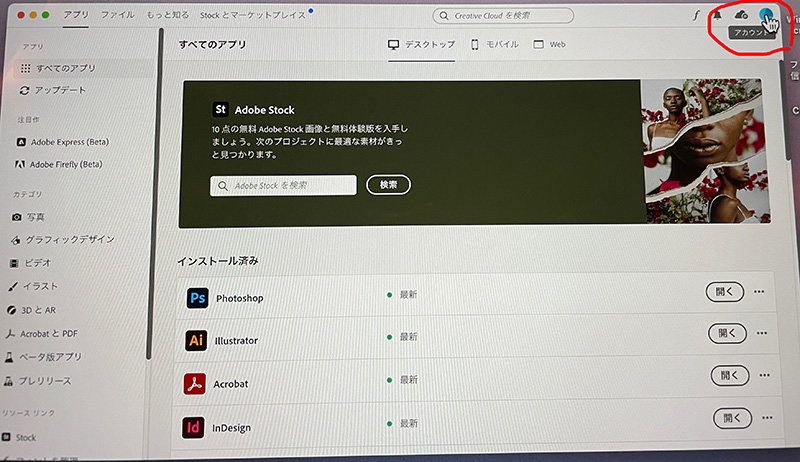Select the ベータ版アプリ category
Image resolution: width=800 pixels, height=462 pixels.
43,357
